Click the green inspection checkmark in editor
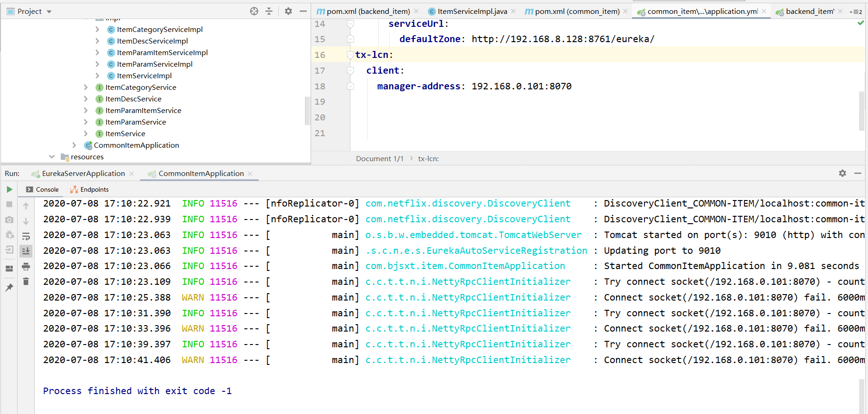868x414 pixels. [861, 23]
